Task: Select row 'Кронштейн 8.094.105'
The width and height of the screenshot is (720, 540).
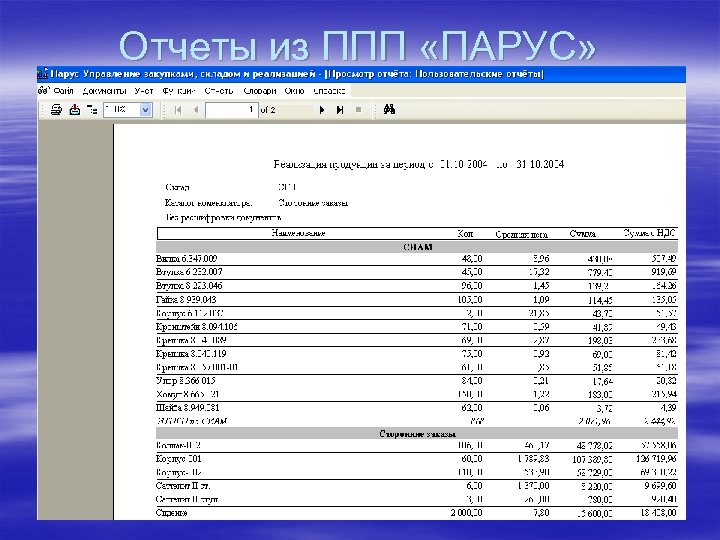Action: tap(416, 326)
